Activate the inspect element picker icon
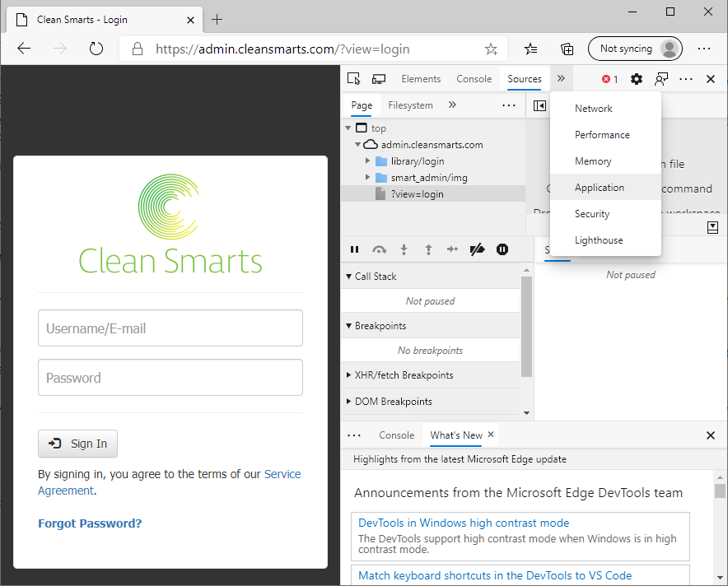This screenshot has width=728, height=586. [x=354, y=79]
